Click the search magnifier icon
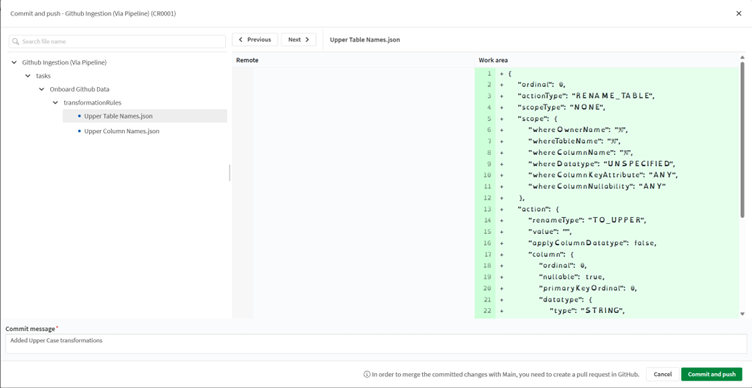Screen dimensions: 752x388 [16, 42]
